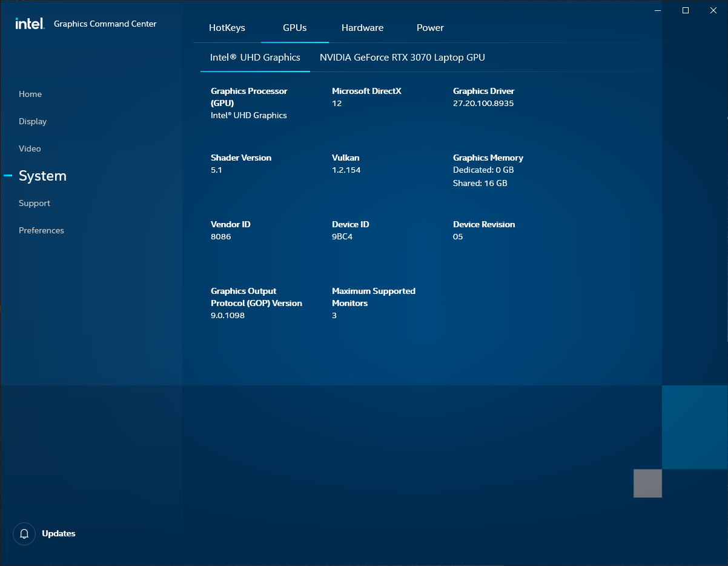This screenshot has width=728, height=566.
Task: Click the Maximum Supported Monitors value 3
Action: (x=334, y=316)
